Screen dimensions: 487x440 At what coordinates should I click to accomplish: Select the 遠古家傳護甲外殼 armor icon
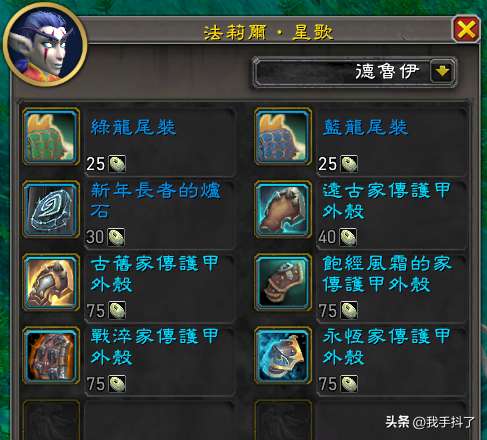[283, 210]
